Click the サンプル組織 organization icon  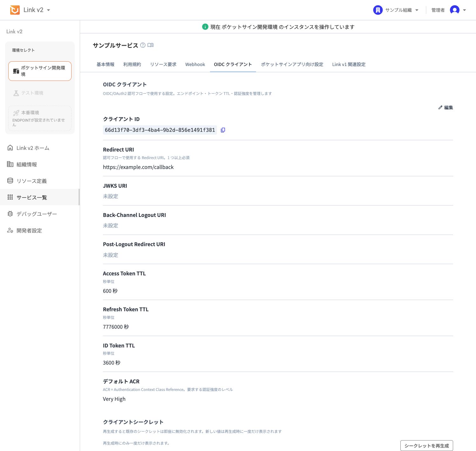click(378, 10)
